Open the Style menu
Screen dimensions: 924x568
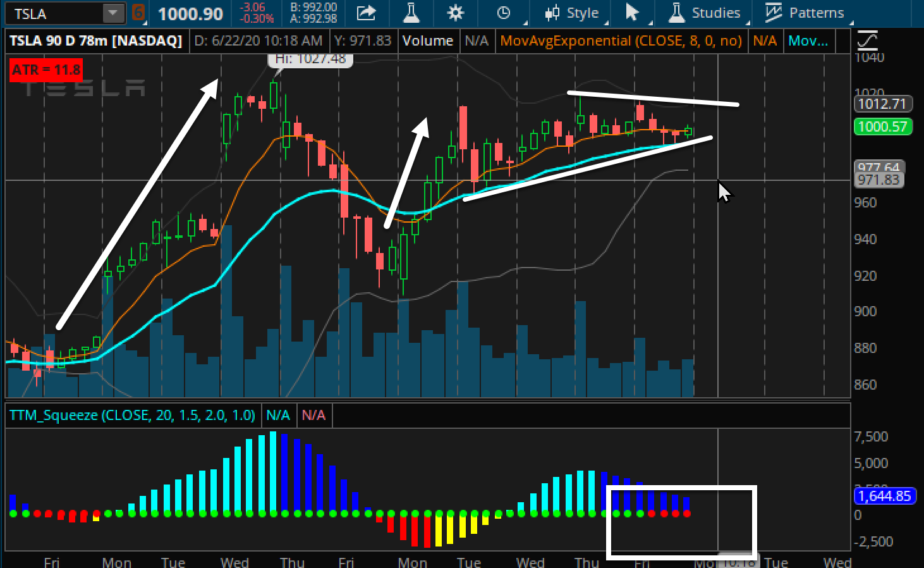pos(572,13)
